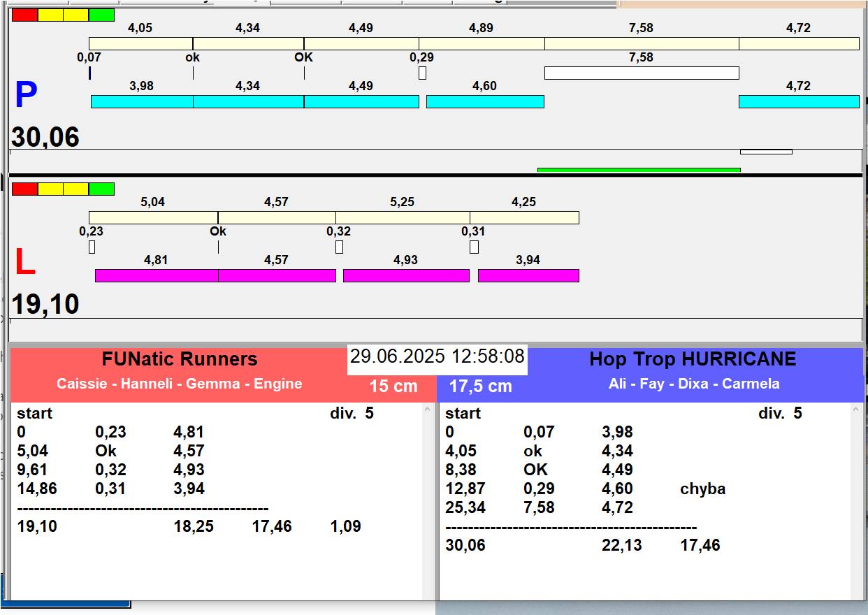The height and width of the screenshot is (615, 868).
Task: Click the green bar below lane P
Action: pos(638,169)
